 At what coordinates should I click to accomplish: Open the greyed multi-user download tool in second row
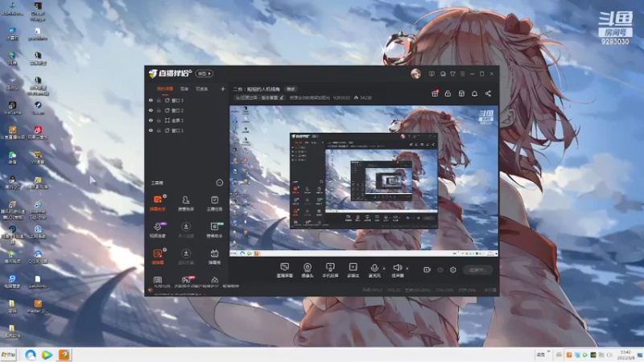click(186, 229)
